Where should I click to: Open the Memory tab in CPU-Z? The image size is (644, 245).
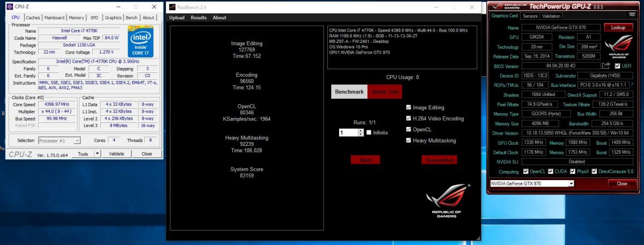coord(76,18)
